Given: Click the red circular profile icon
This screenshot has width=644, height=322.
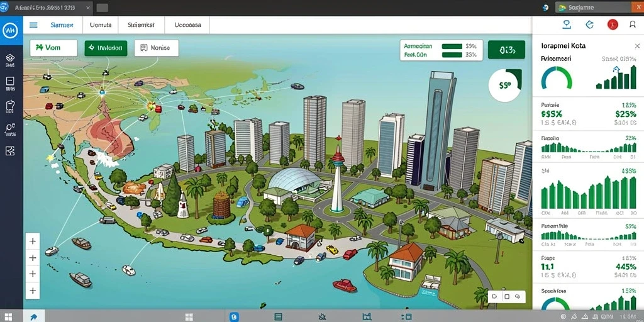Looking at the screenshot, I should click(613, 25).
